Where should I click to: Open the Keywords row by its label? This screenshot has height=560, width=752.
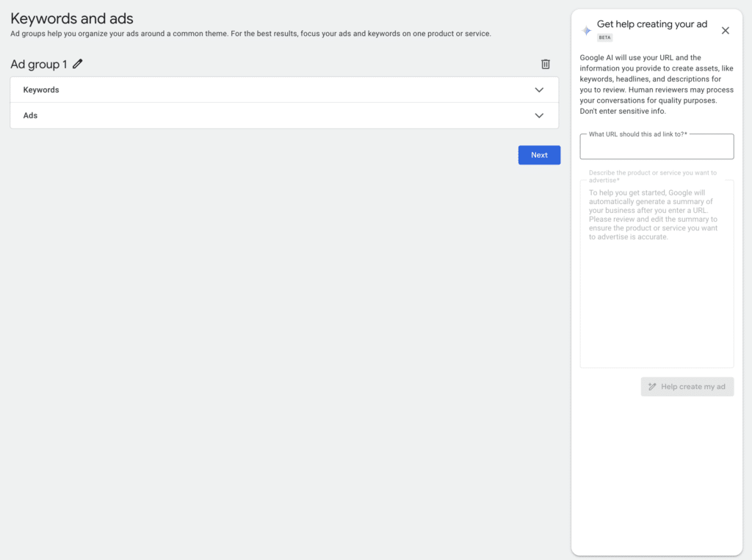[x=41, y=90]
